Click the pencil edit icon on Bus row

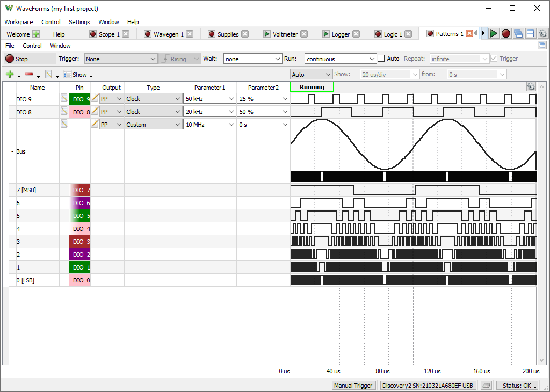pos(95,124)
